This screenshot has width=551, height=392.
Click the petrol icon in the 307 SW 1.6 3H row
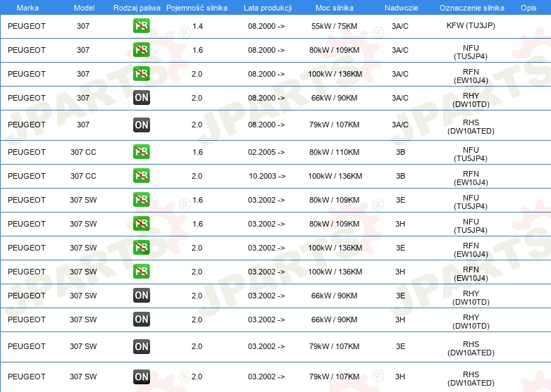click(x=141, y=224)
